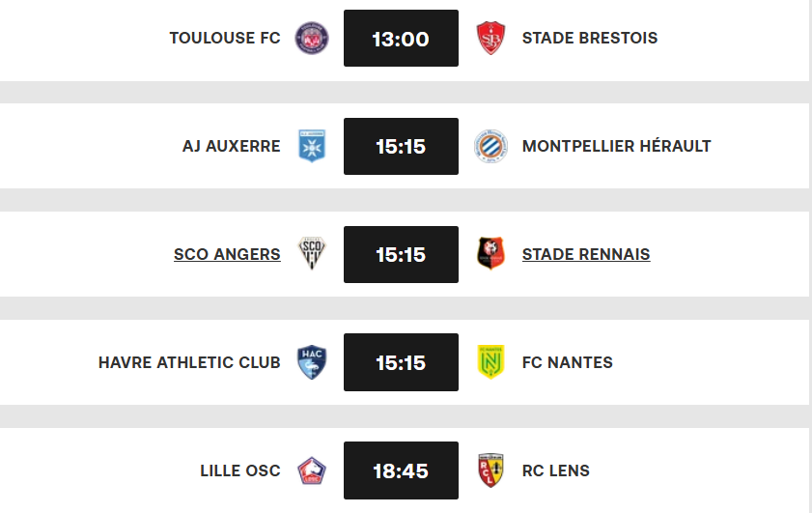Click the RC Lens club crest
Screen dimensions: 812x513
click(x=490, y=470)
